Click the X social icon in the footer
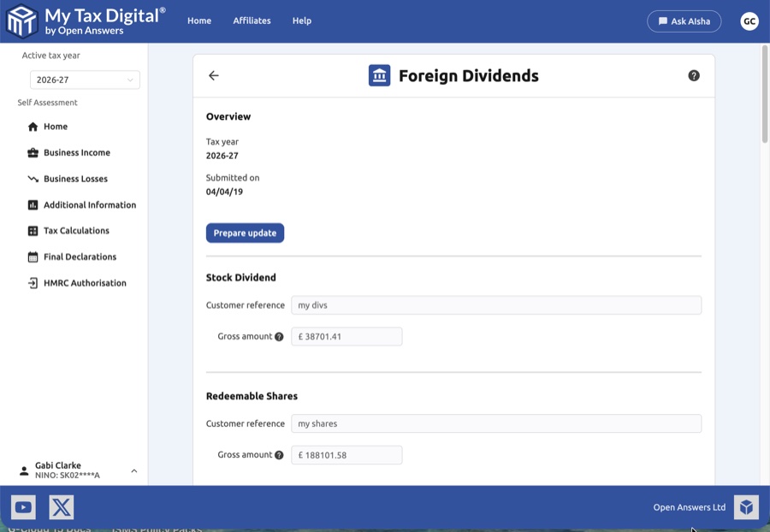The image size is (770, 532). (x=59, y=506)
